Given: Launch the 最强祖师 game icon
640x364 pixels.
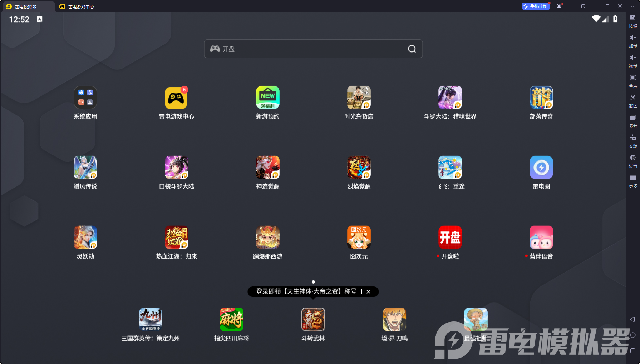Looking at the screenshot, I should coord(476,319).
